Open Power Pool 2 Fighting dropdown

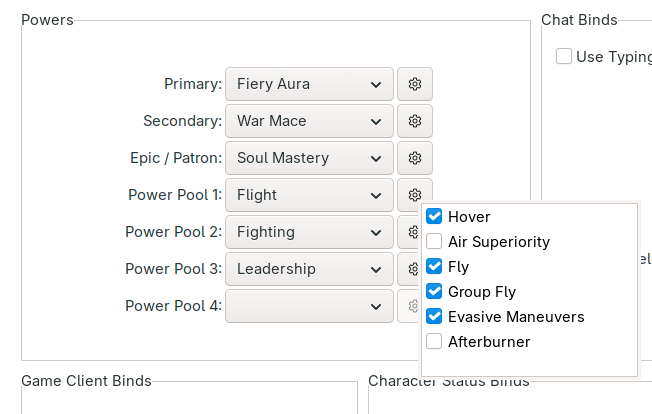(x=309, y=232)
